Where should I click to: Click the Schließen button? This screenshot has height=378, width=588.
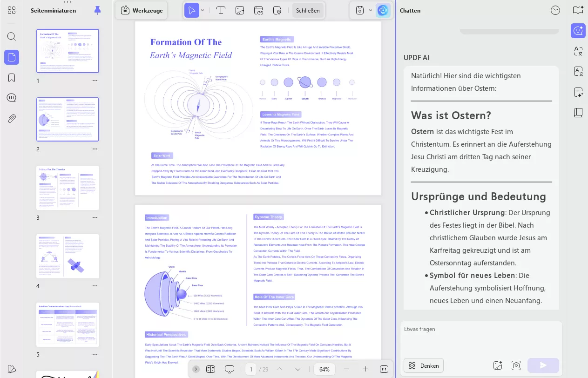[308, 10]
